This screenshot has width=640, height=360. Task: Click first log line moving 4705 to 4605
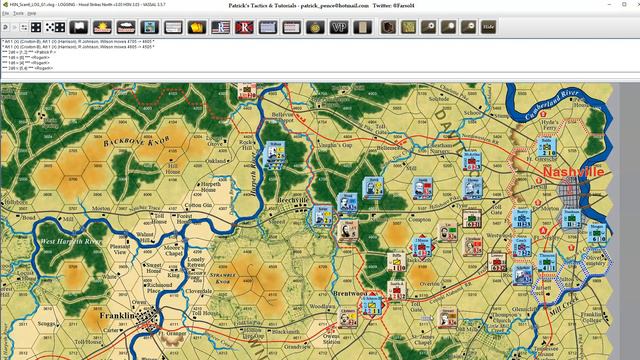coord(78,42)
